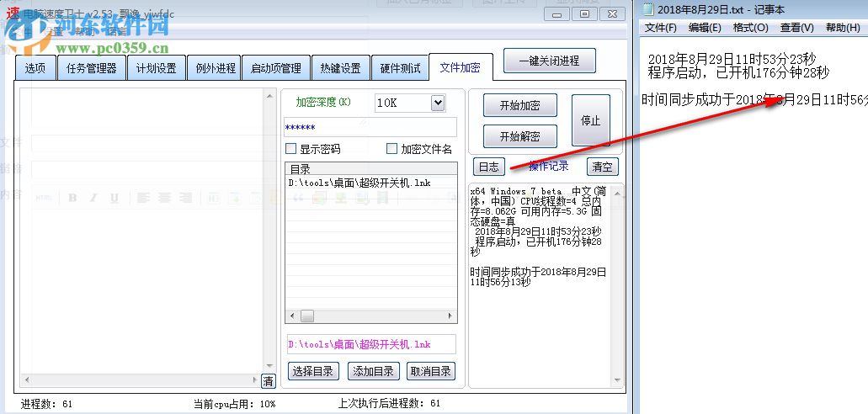
Task: Click the 加密深度(K) label
Action: [323, 103]
